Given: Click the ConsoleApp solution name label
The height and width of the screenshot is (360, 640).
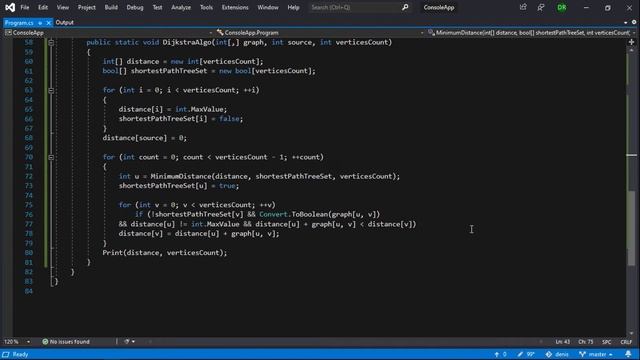Looking at the screenshot, I should click(x=439, y=7).
